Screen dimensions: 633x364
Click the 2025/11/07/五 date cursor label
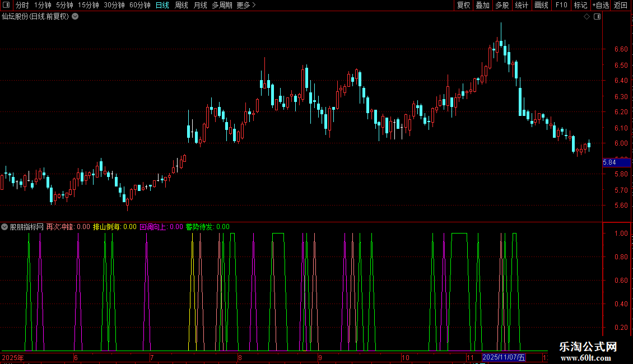tap(504, 357)
